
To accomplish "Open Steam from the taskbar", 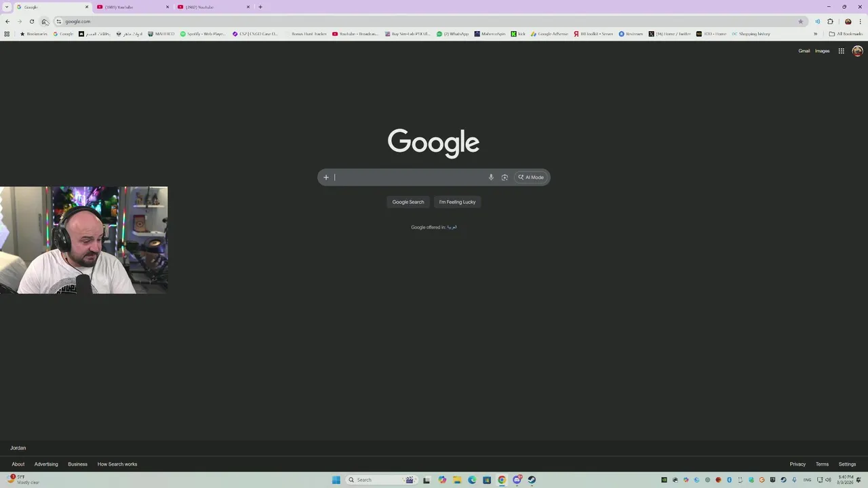I will (532, 480).
